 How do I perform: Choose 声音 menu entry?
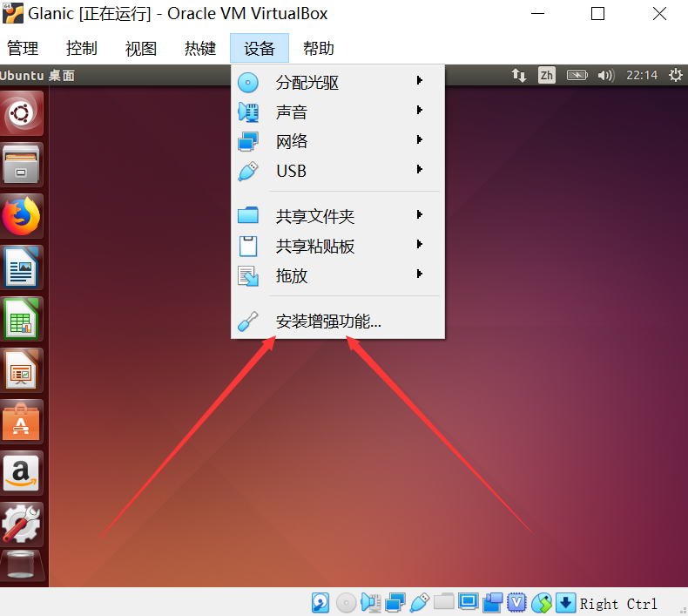click(338, 112)
